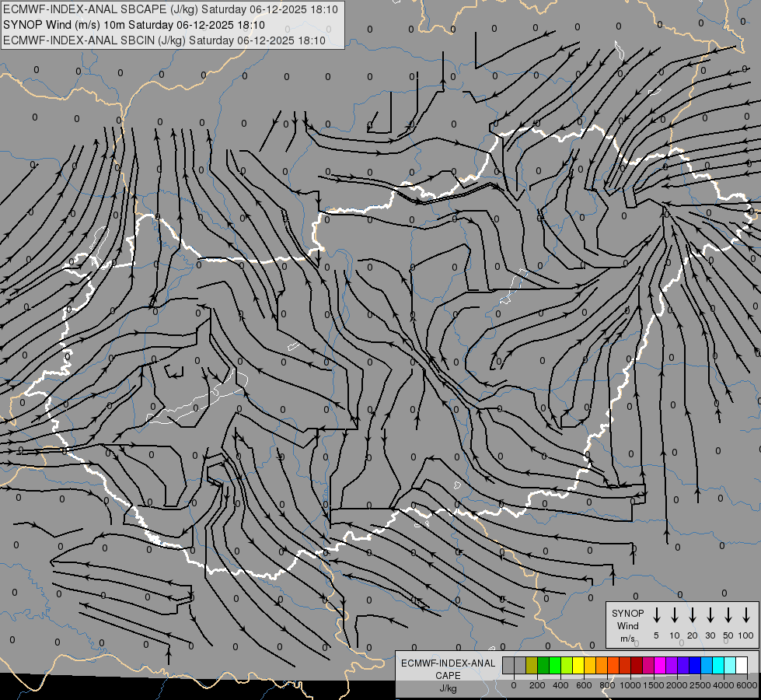The height and width of the screenshot is (700, 761).
Task: Pick the amber swatch left of orange
Action: (x=590, y=665)
